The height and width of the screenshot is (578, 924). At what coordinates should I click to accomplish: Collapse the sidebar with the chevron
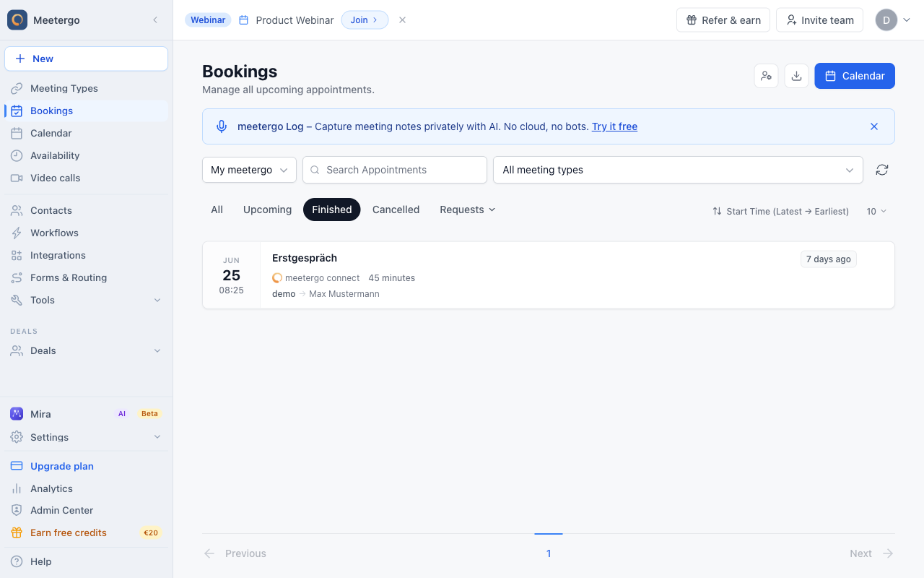pos(155,20)
